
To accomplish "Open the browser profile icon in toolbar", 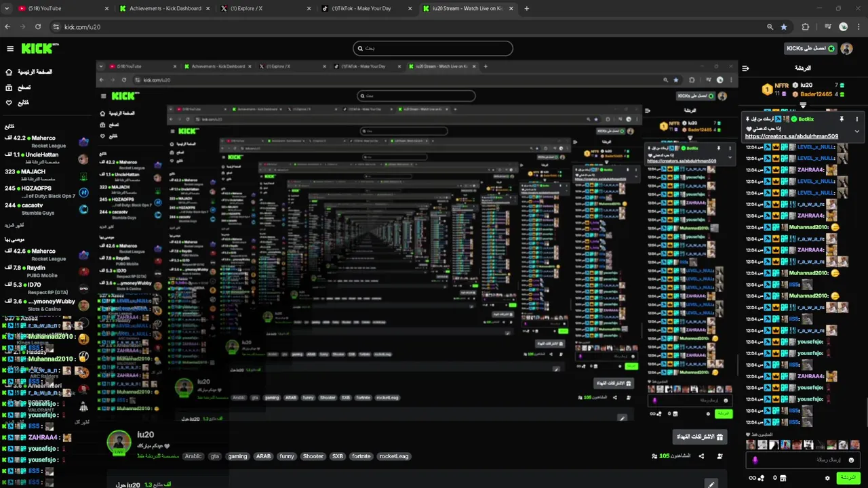I will (x=844, y=26).
